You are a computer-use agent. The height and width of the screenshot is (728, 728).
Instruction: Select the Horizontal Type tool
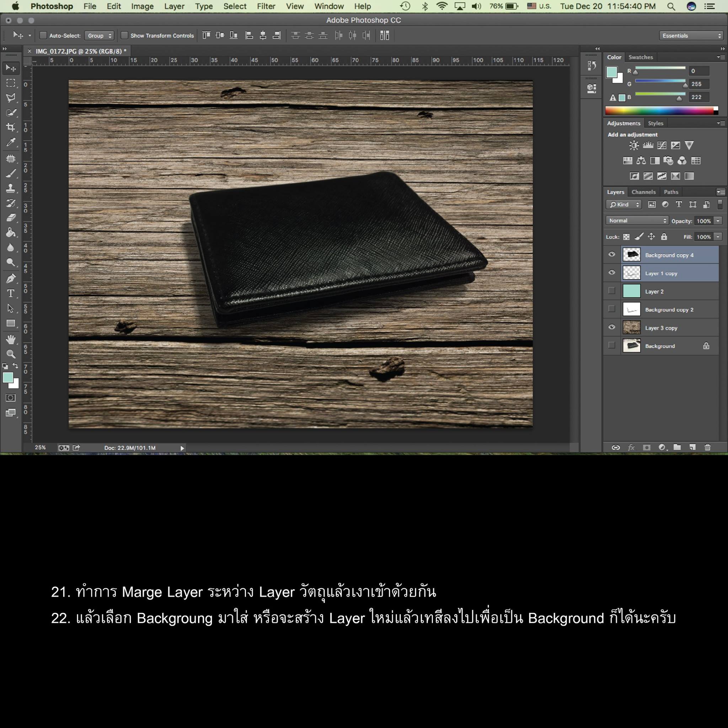tap(11, 294)
